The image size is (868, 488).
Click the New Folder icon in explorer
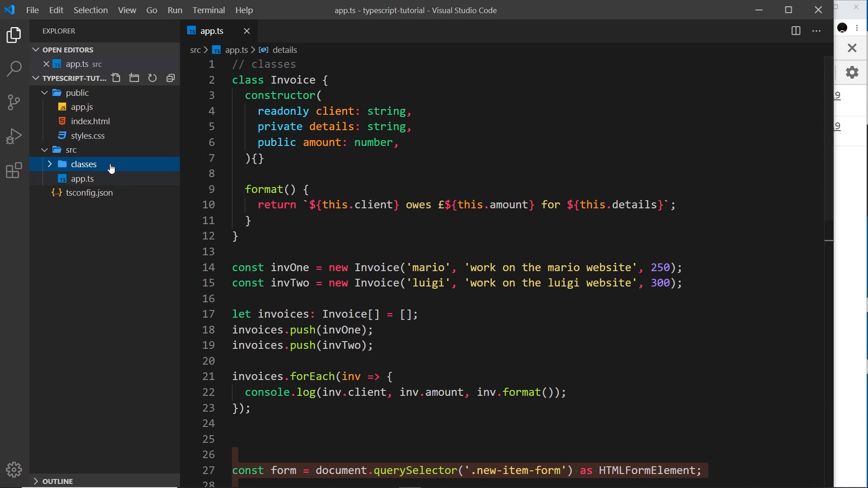click(134, 78)
